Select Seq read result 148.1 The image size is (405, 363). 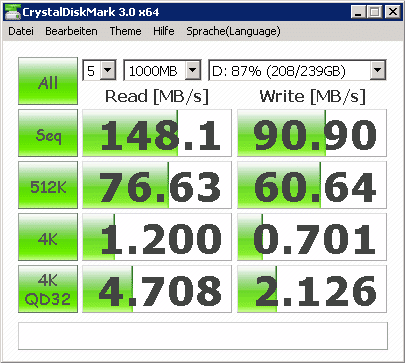pyautogui.click(x=157, y=133)
